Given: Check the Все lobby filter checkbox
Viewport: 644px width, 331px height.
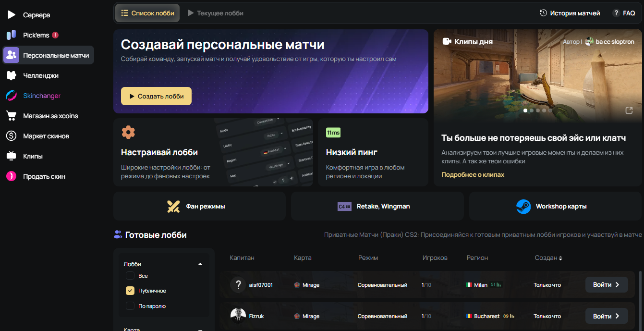Looking at the screenshot, I should click(130, 276).
